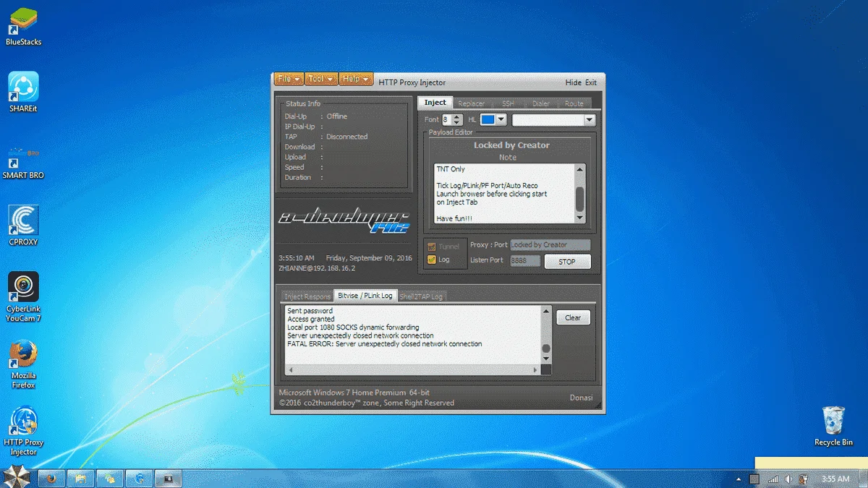Switch to the Replacer tab
Viewport: 868px width, 488px height.
tap(472, 103)
